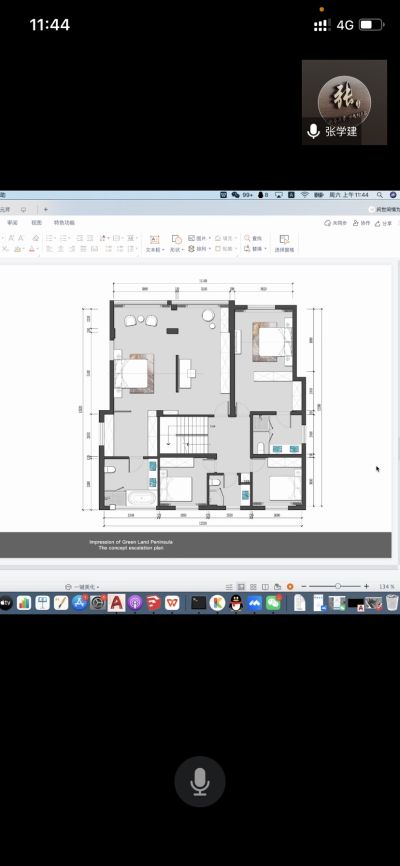The width and height of the screenshot is (400, 866).
Task: Open the Trash in the dock
Action: pyautogui.click(x=392, y=603)
